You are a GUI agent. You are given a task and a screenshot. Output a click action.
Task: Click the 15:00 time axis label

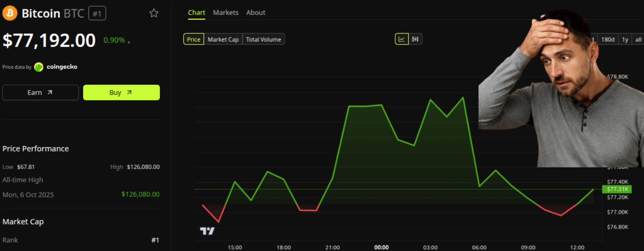pyautogui.click(x=235, y=247)
